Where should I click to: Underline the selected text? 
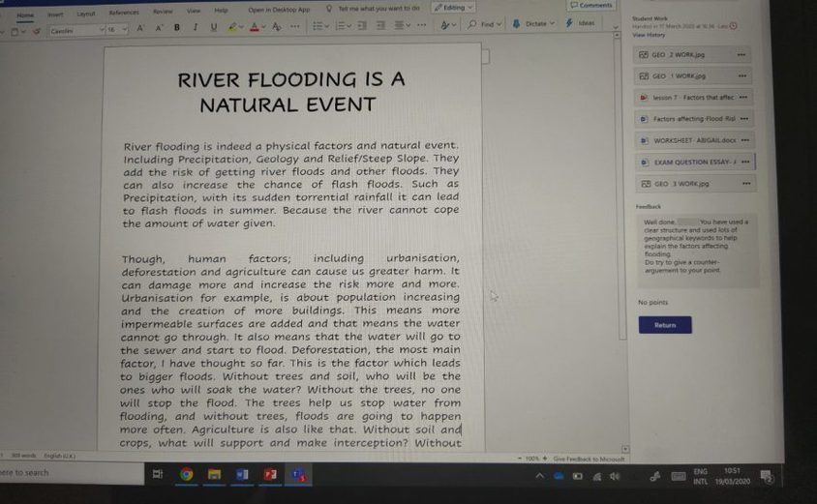tap(214, 28)
